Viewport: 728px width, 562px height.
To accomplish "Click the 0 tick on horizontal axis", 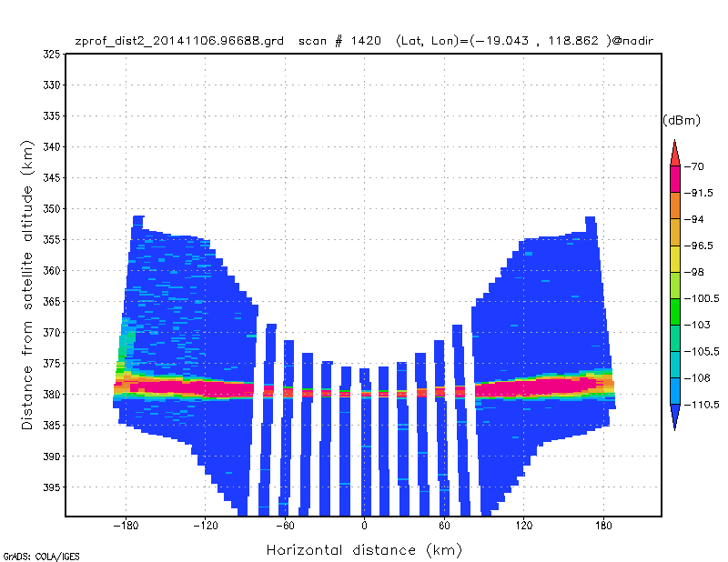I will [x=365, y=526].
